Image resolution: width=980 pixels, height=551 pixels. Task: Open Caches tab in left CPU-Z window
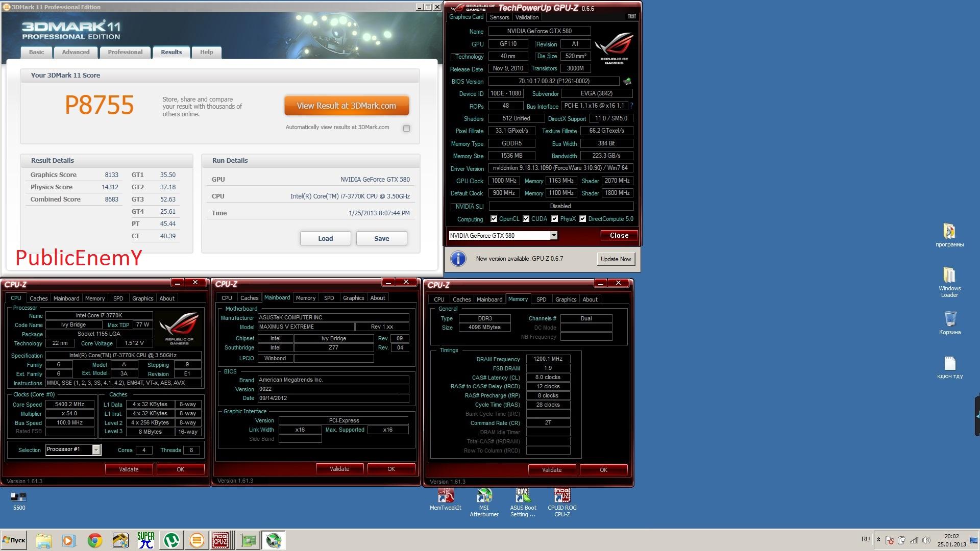(38, 298)
